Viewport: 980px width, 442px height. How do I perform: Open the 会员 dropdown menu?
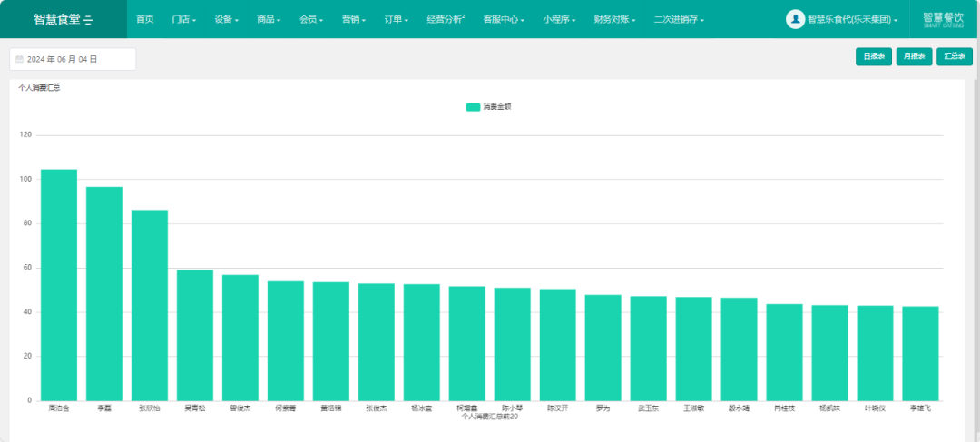pyautogui.click(x=311, y=19)
